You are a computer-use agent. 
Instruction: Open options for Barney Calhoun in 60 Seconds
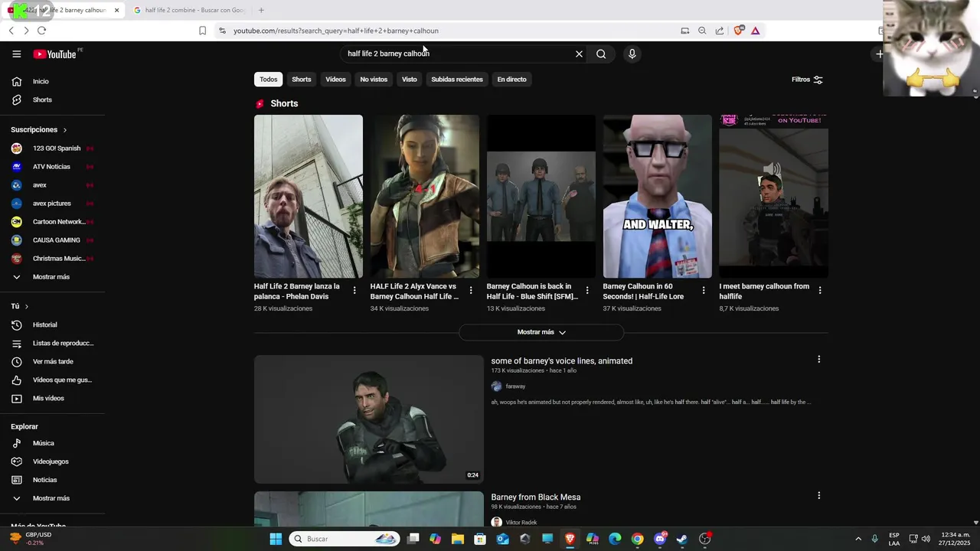pyautogui.click(x=704, y=290)
